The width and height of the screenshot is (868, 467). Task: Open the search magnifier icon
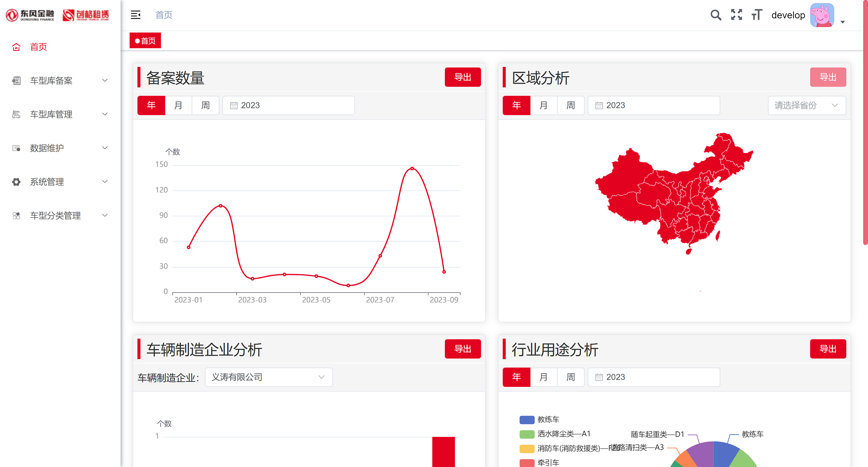716,15
